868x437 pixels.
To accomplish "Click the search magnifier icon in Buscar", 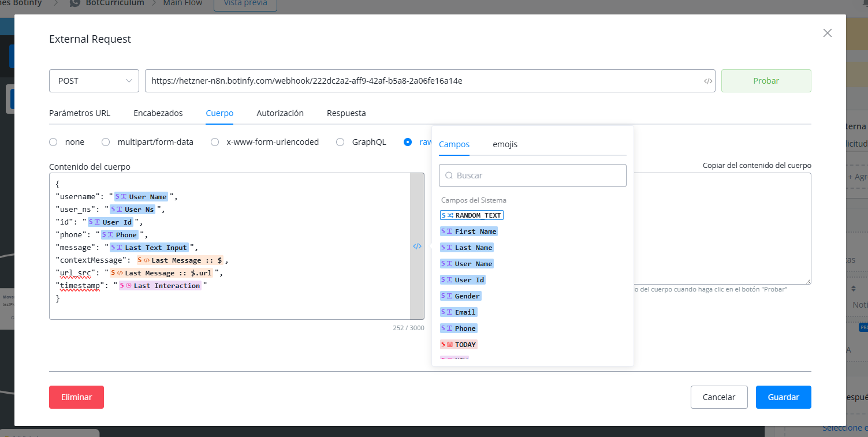I will pyautogui.click(x=449, y=175).
